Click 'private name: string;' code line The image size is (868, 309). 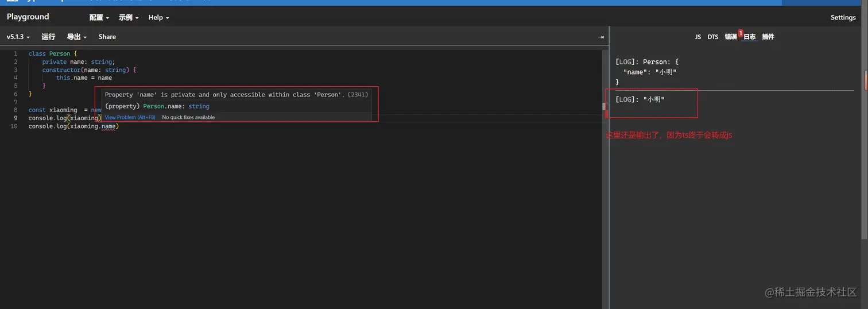pyautogui.click(x=79, y=61)
